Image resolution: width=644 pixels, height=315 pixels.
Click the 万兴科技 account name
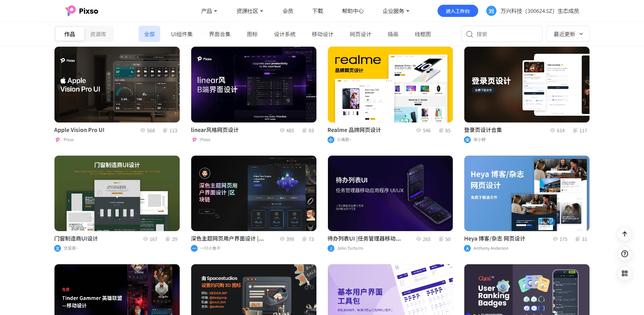[539, 11]
